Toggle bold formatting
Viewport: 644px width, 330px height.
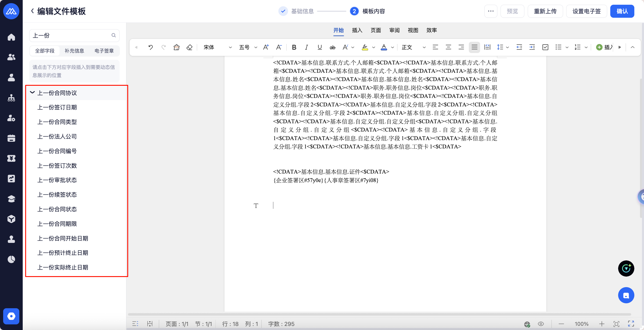click(294, 47)
